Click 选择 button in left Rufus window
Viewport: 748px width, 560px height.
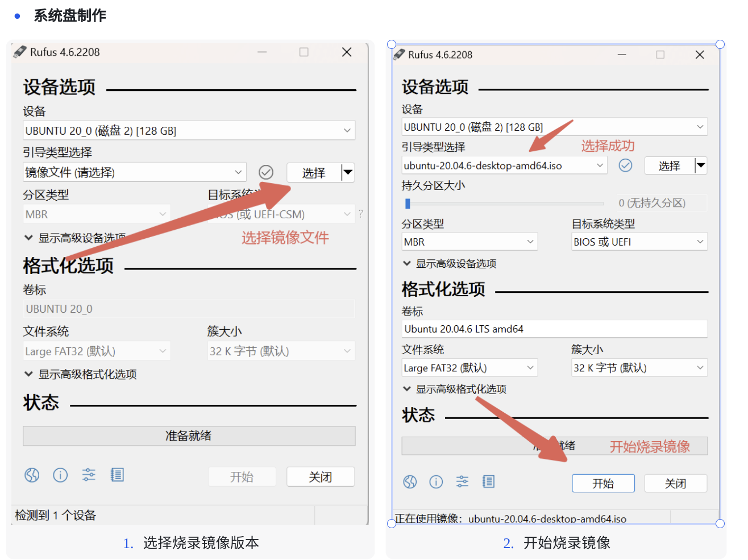pos(314,172)
